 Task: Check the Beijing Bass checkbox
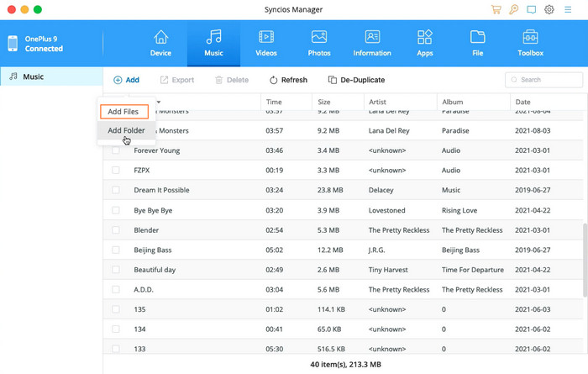[116, 250]
